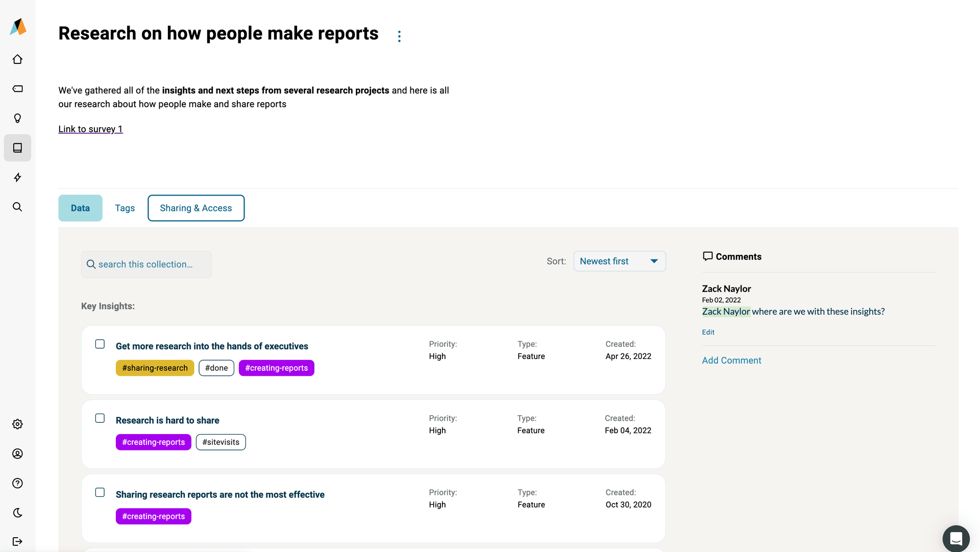
Task: Follow the 'Link to survey 1' link
Action: click(90, 129)
